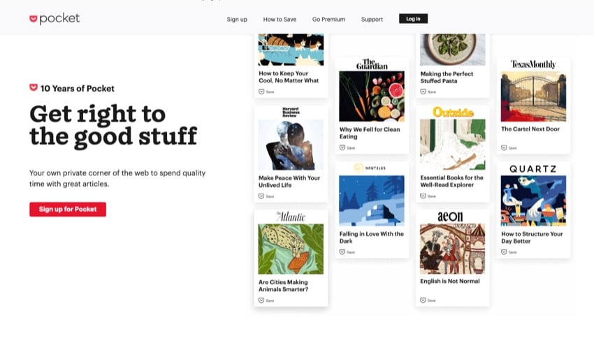
Task: Save the 'English is Not Normal' article
Action: [x=428, y=300]
